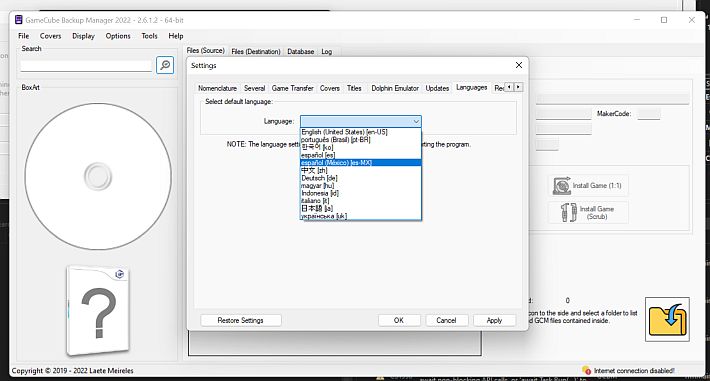Image resolution: width=710 pixels, height=381 pixels.
Task: Switch to Files (Source) tab
Action: point(206,51)
